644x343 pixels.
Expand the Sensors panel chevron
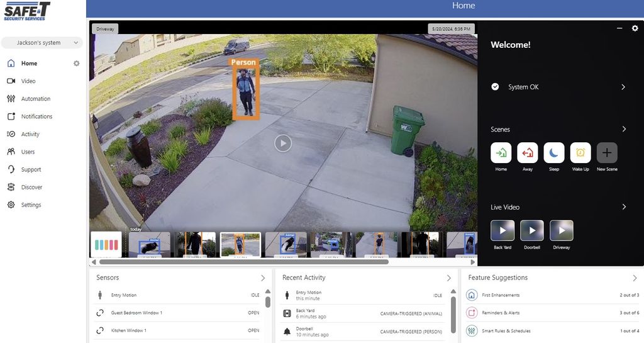point(263,278)
